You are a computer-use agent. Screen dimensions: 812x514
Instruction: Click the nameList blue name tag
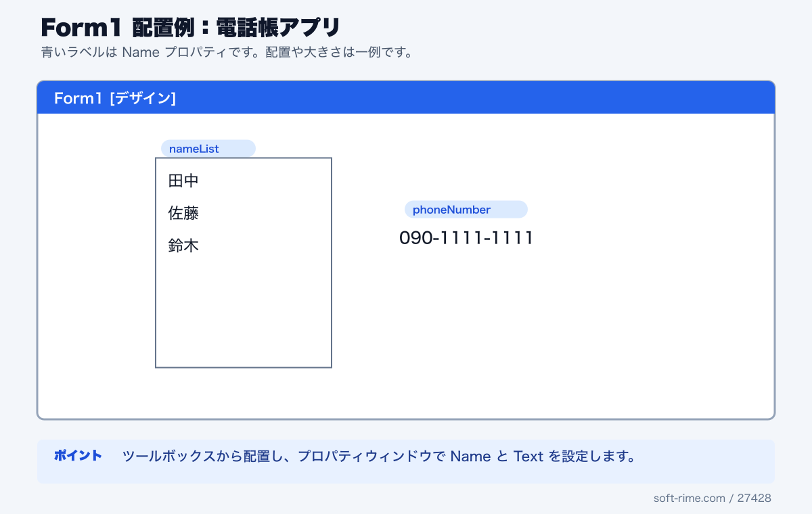click(x=208, y=149)
